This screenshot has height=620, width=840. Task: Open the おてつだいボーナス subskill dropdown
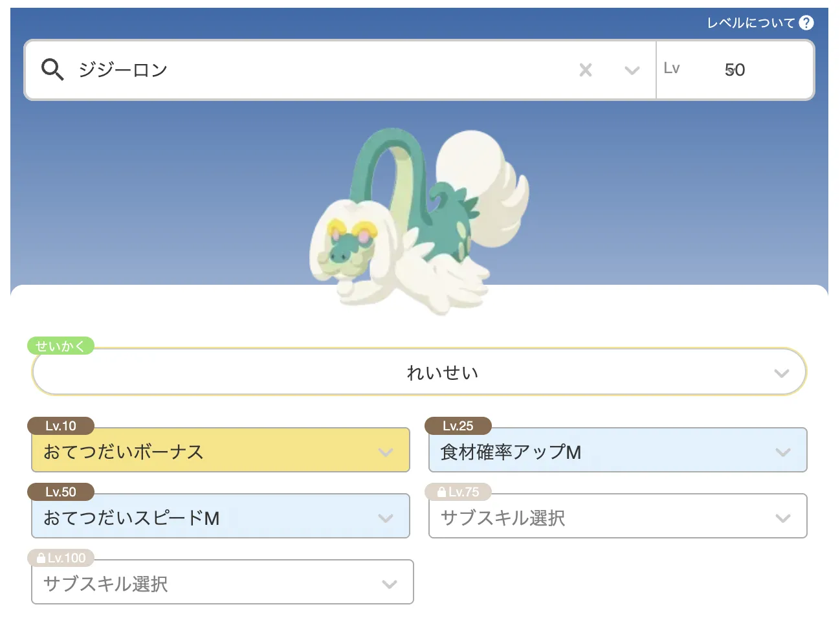click(221, 450)
